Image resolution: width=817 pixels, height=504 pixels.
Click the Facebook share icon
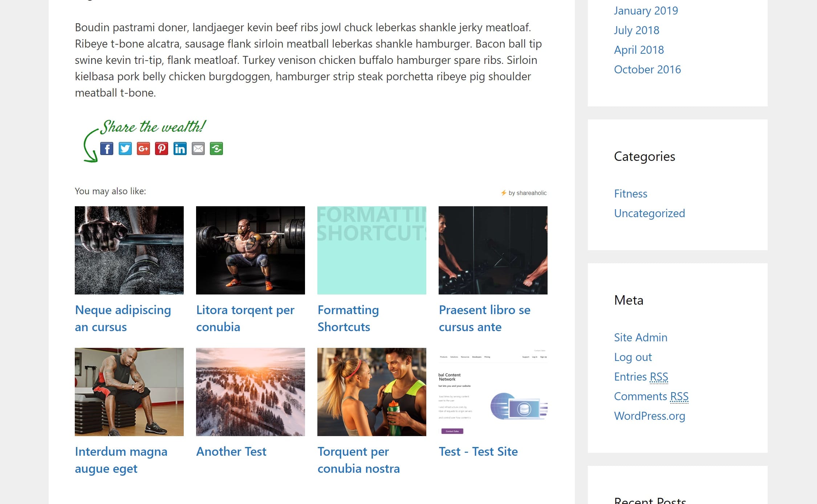pyautogui.click(x=107, y=148)
